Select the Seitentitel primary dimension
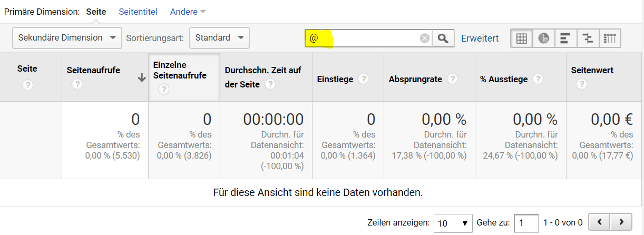644x235 pixels. (x=138, y=12)
